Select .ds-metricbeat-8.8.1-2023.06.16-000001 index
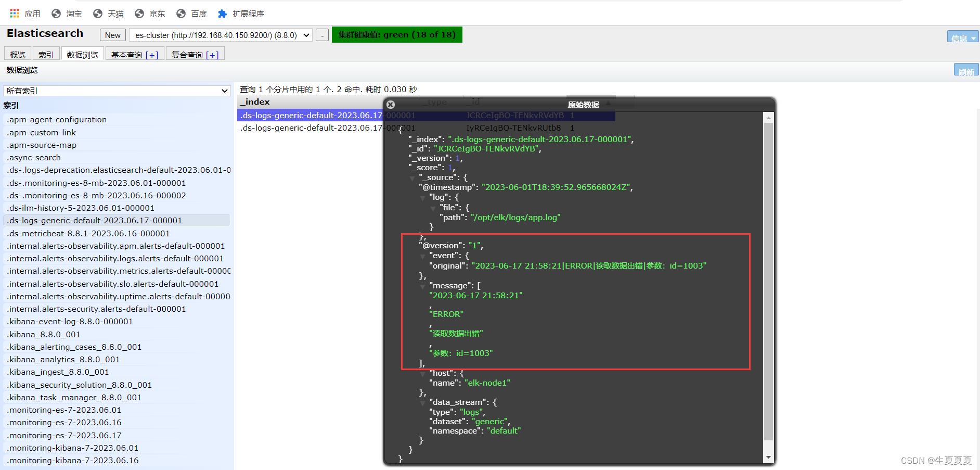The image size is (980, 470). tap(117, 233)
